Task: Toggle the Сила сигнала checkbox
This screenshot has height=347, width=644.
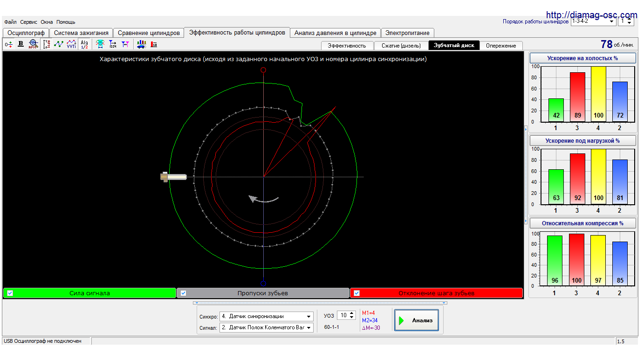Action: 10,293
